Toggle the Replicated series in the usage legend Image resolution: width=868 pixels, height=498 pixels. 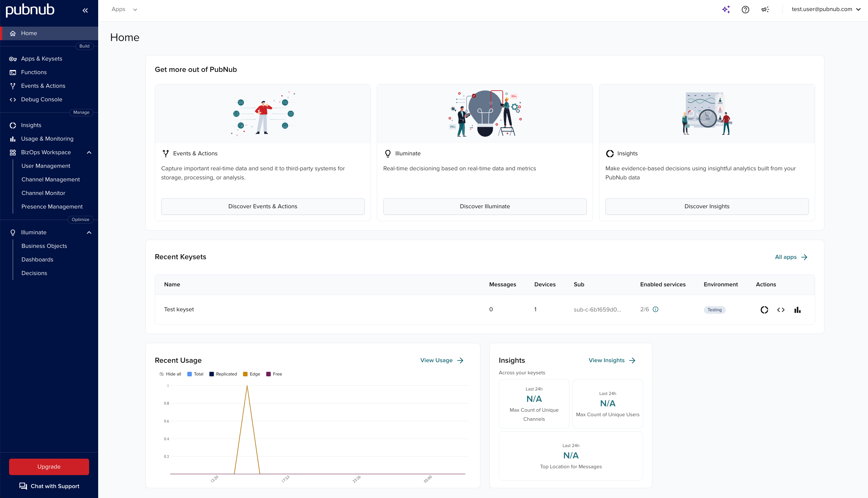(x=223, y=374)
